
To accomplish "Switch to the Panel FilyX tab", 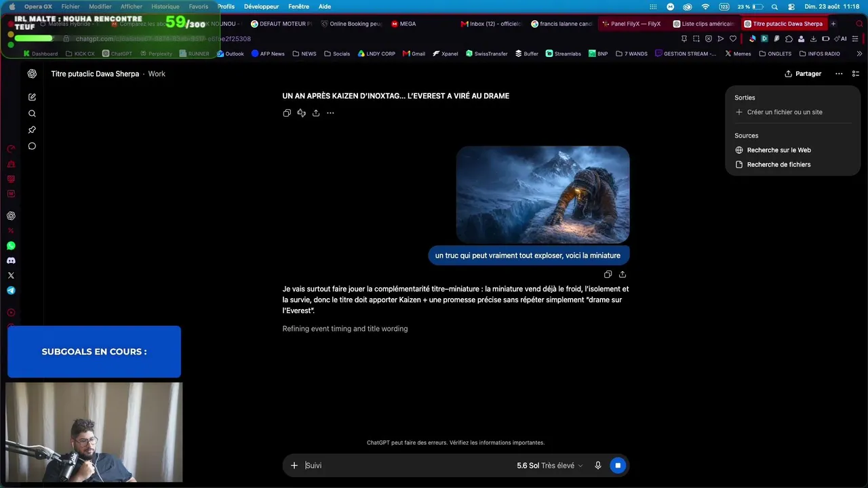I will [631, 24].
